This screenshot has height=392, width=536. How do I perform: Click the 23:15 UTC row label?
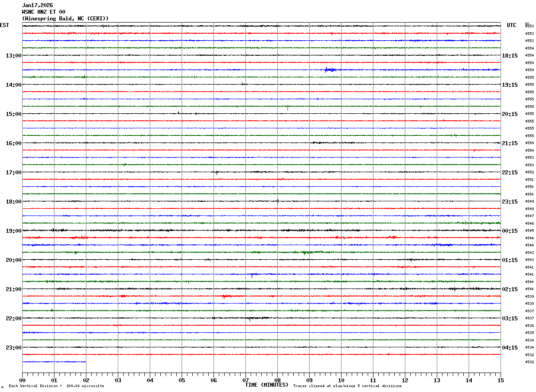510,202
